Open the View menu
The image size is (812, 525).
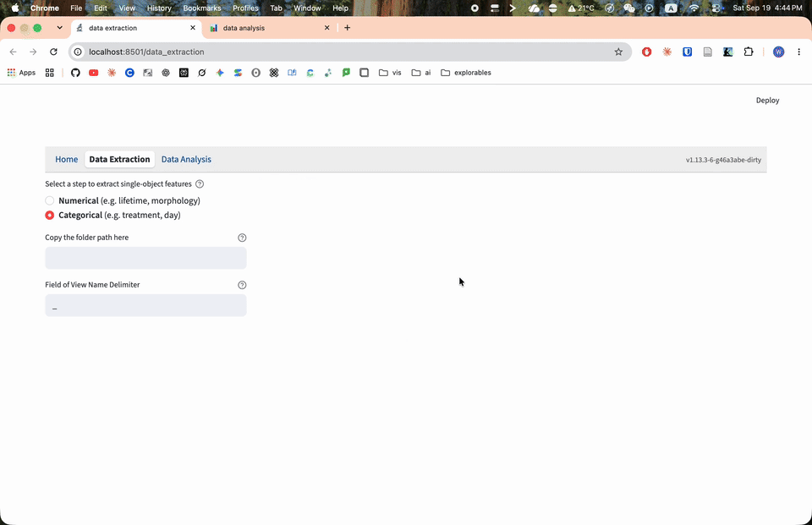coord(127,8)
